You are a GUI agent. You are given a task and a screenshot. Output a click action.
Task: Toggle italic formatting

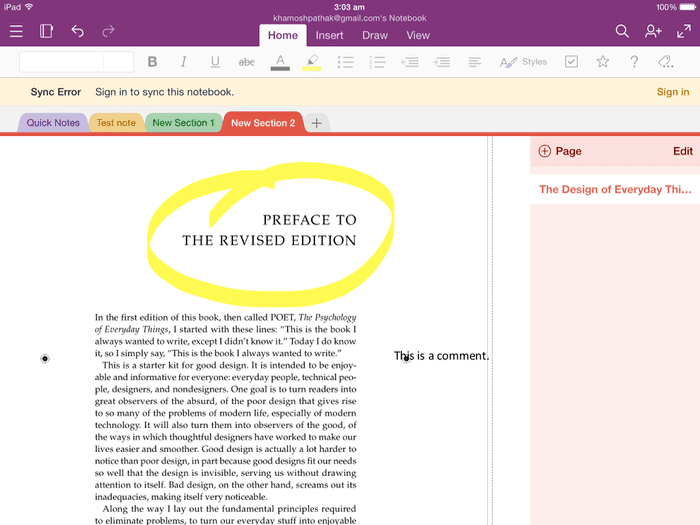pos(183,62)
